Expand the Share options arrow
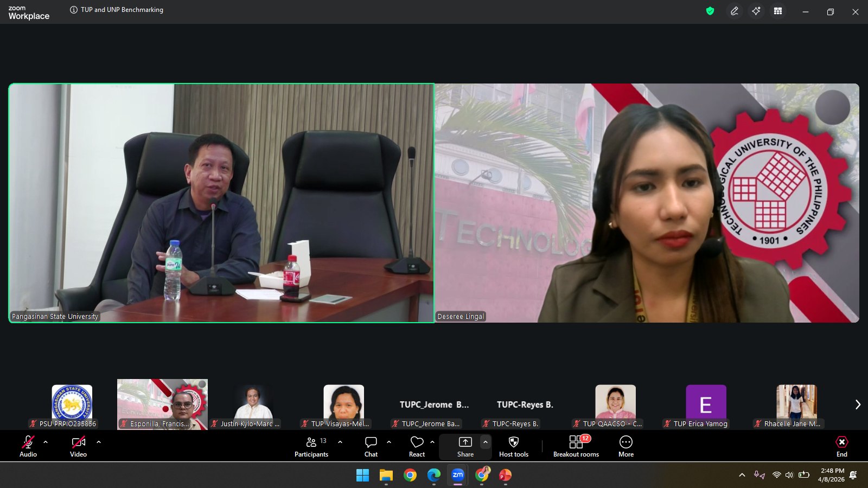The width and height of the screenshot is (868, 488). pyautogui.click(x=486, y=442)
